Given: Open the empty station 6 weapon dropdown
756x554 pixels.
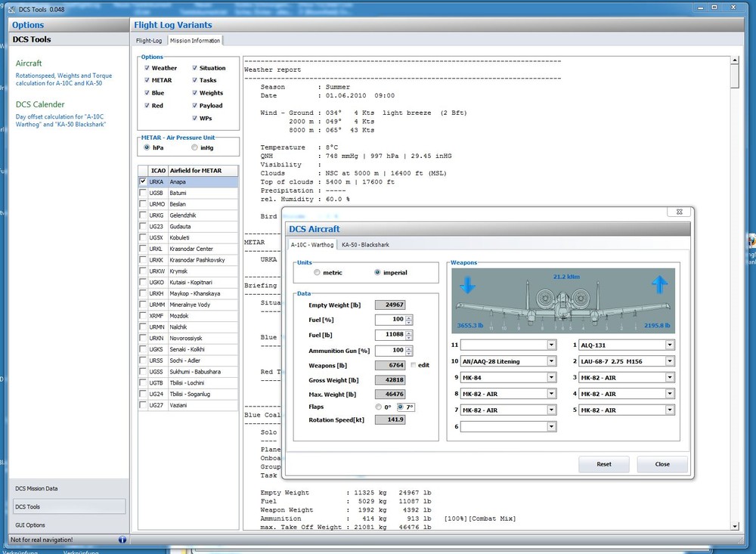Looking at the screenshot, I should coord(551,426).
